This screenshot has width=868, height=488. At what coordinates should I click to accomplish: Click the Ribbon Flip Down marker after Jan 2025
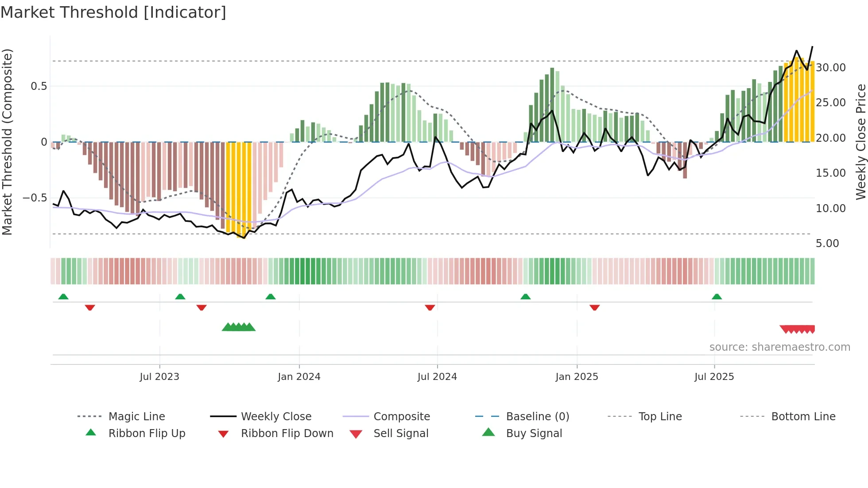[594, 307]
